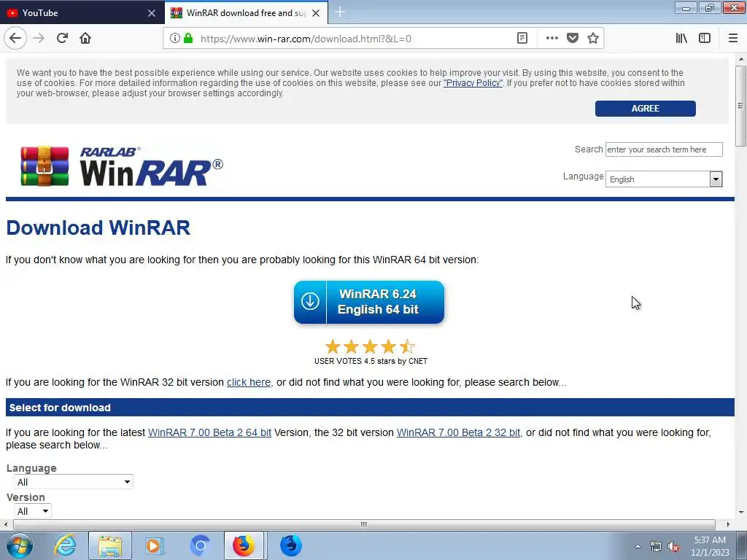
Task: Open the Library icon in toolbar
Action: tap(681, 38)
